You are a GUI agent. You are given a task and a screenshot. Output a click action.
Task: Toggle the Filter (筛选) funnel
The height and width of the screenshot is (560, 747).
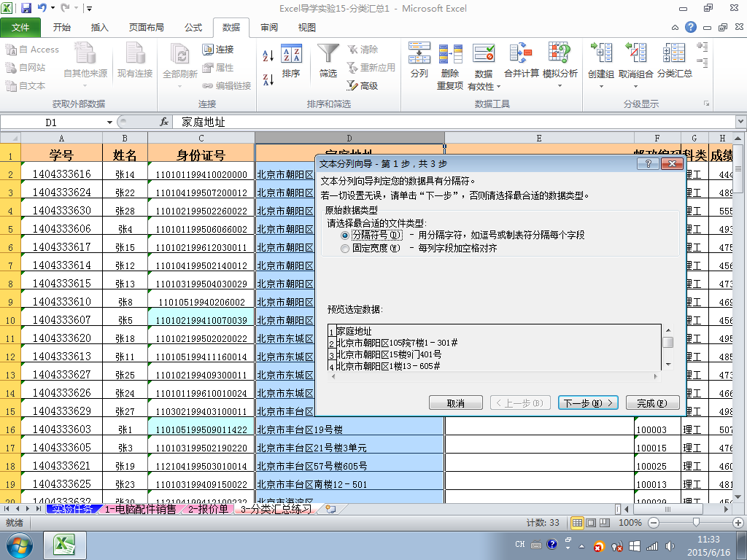(328, 60)
